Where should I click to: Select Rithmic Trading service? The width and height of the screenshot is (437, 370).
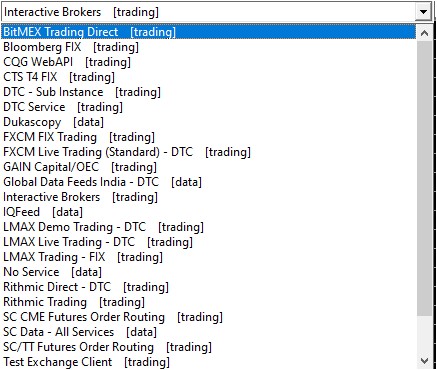coord(208,302)
